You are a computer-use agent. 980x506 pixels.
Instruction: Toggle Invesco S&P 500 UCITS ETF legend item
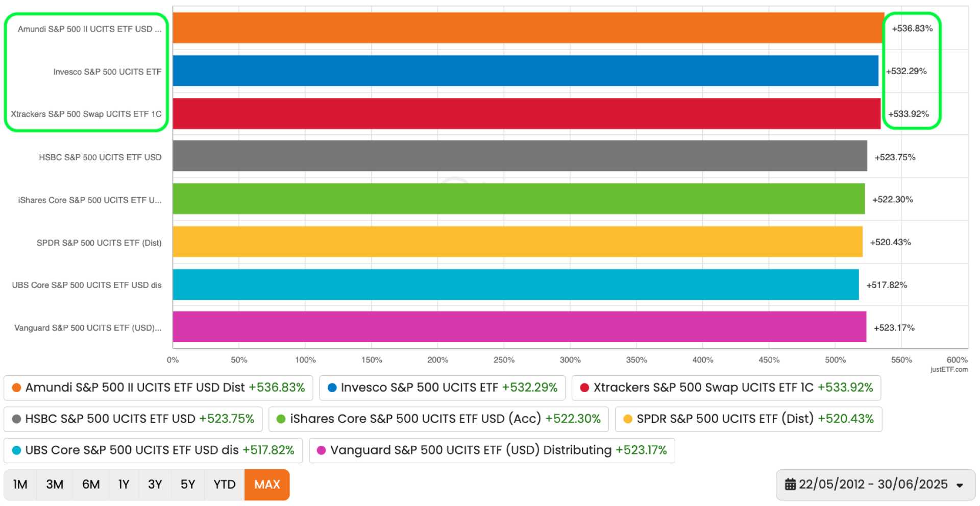click(x=442, y=388)
